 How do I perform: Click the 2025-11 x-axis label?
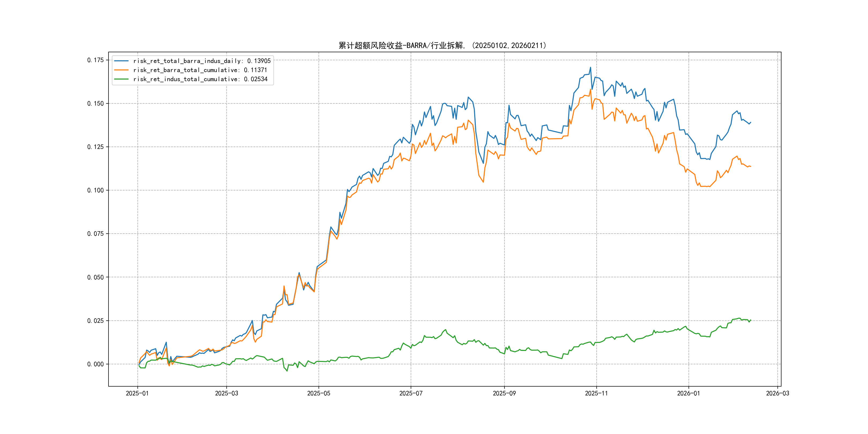596,393
